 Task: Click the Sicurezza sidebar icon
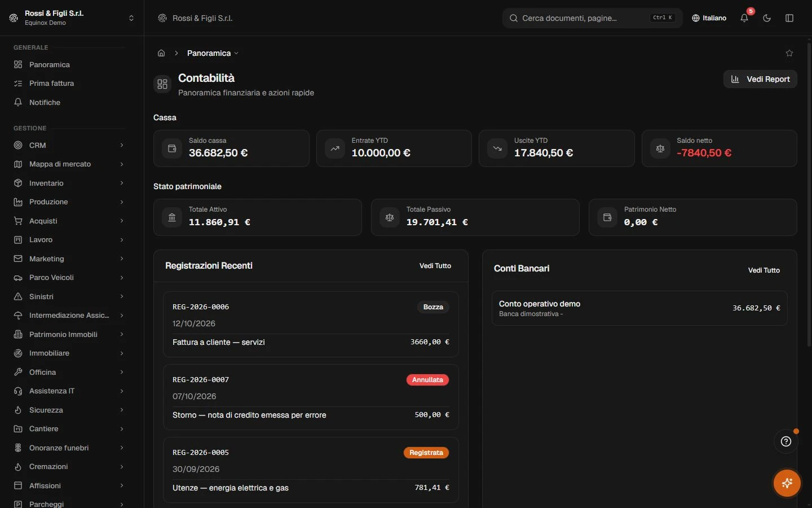click(18, 410)
